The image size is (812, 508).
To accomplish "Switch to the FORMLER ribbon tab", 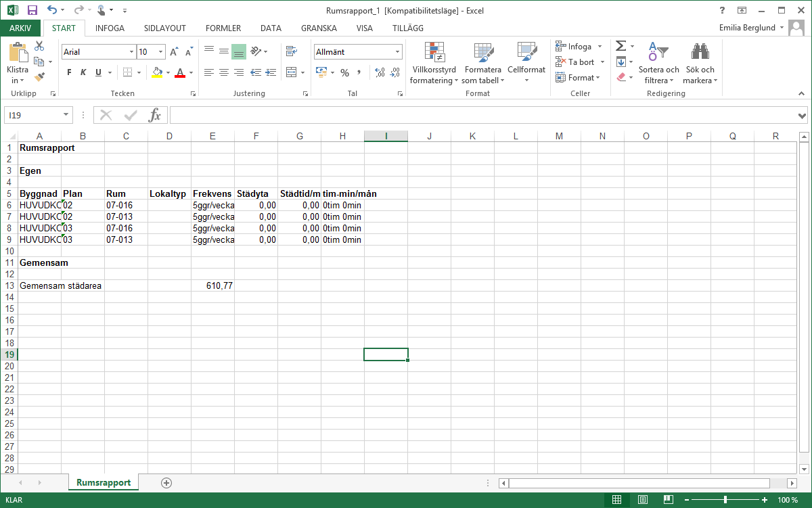I will point(223,28).
